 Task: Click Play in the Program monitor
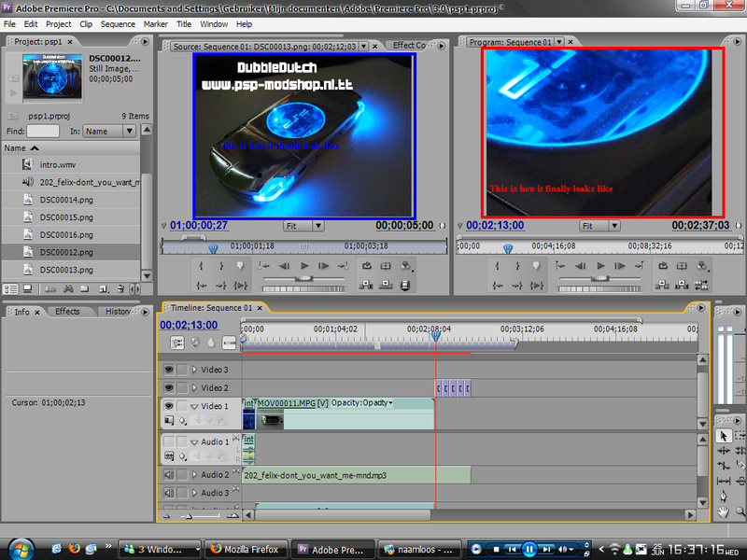click(600, 266)
